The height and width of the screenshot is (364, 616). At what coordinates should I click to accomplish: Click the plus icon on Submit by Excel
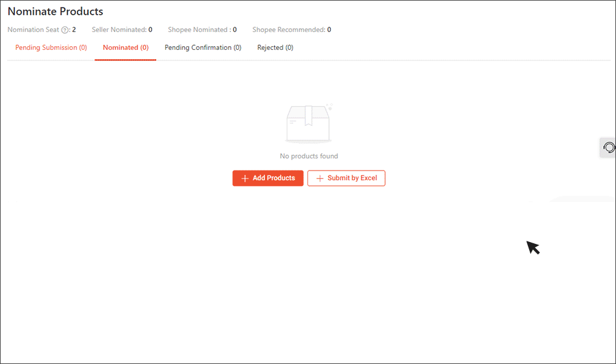(320, 178)
